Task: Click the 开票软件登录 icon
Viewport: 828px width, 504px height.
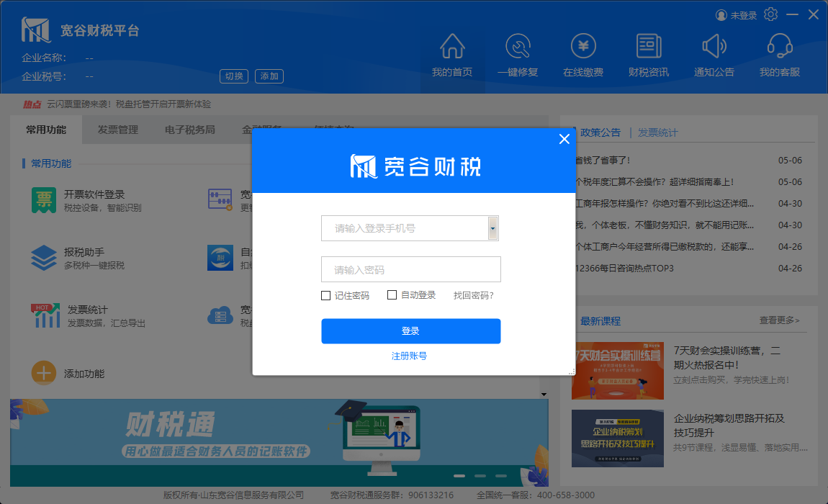Action: [x=44, y=200]
